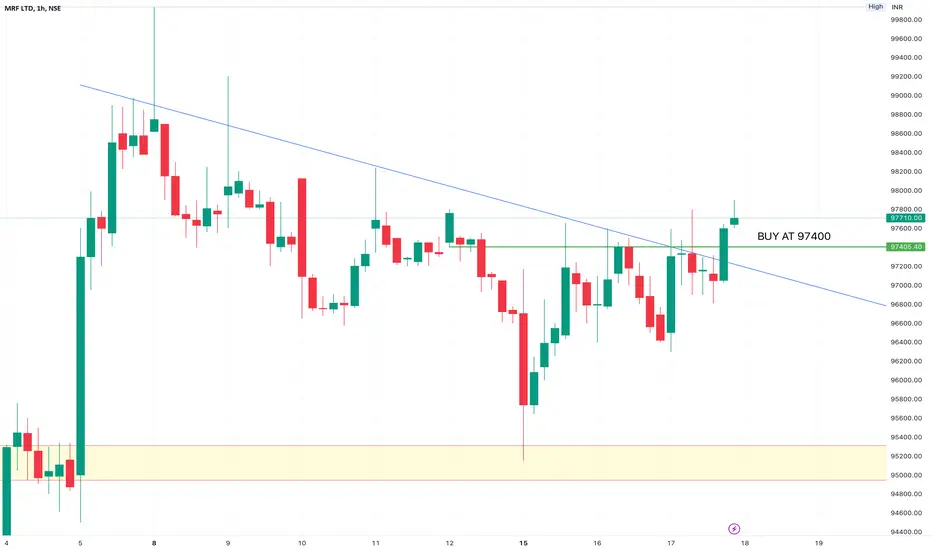Image resolution: width=932 pixels, height=550 pixels.
Task: Click date 8 on the time axis
Action: click(154, 543)
